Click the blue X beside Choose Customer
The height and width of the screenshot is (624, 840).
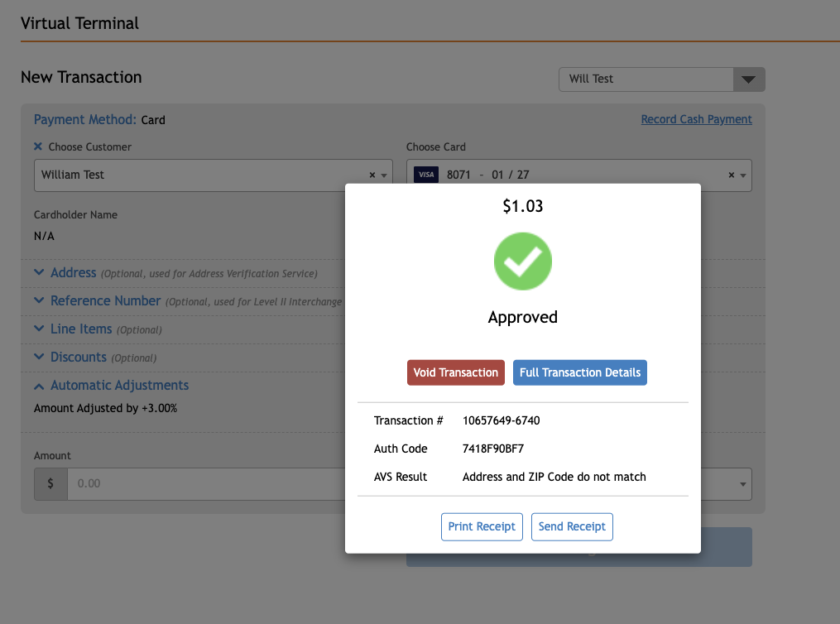tap(38, 146)
